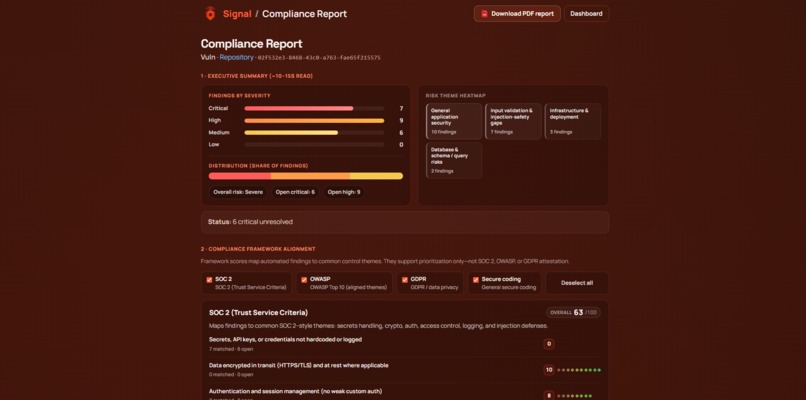Viewport: 806px width, 400px height.
Task: Uncheck the GDPR framework checkbox
Action: [x=405, y=280]
